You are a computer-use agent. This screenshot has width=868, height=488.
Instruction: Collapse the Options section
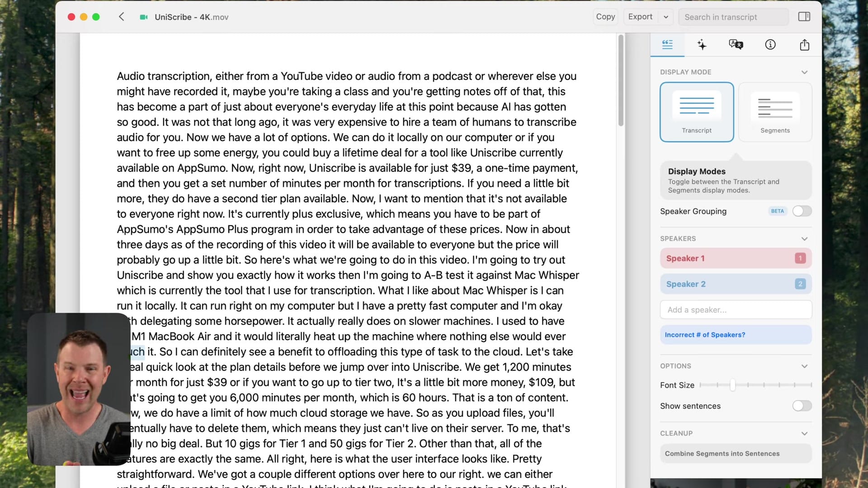[x=804, y=366]
